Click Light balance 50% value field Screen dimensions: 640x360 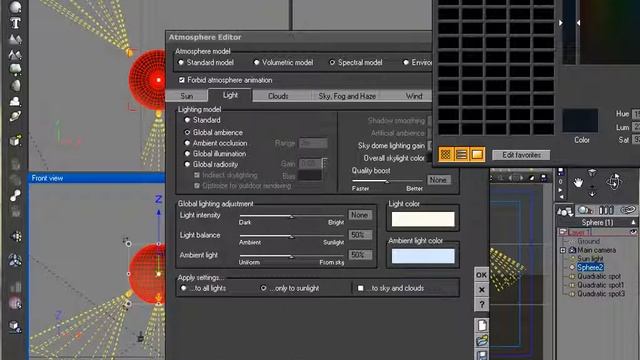pos(360,235)
